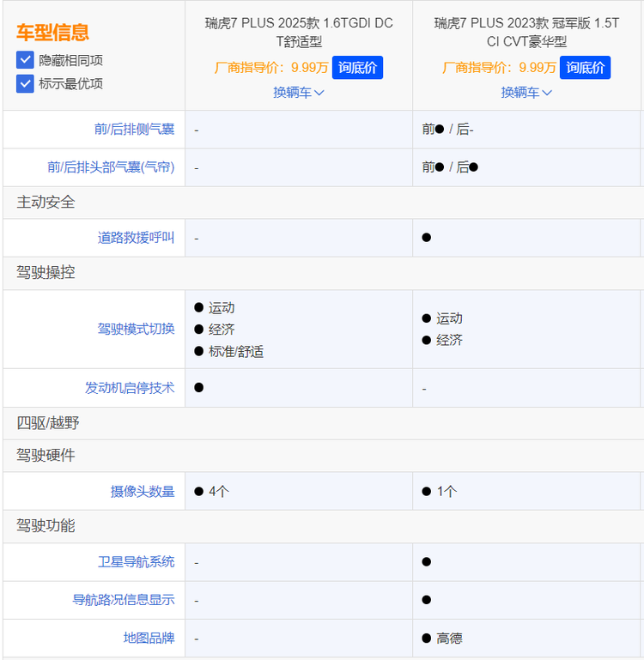Click the 卫星导航系统 link

[x=136, y=562]
